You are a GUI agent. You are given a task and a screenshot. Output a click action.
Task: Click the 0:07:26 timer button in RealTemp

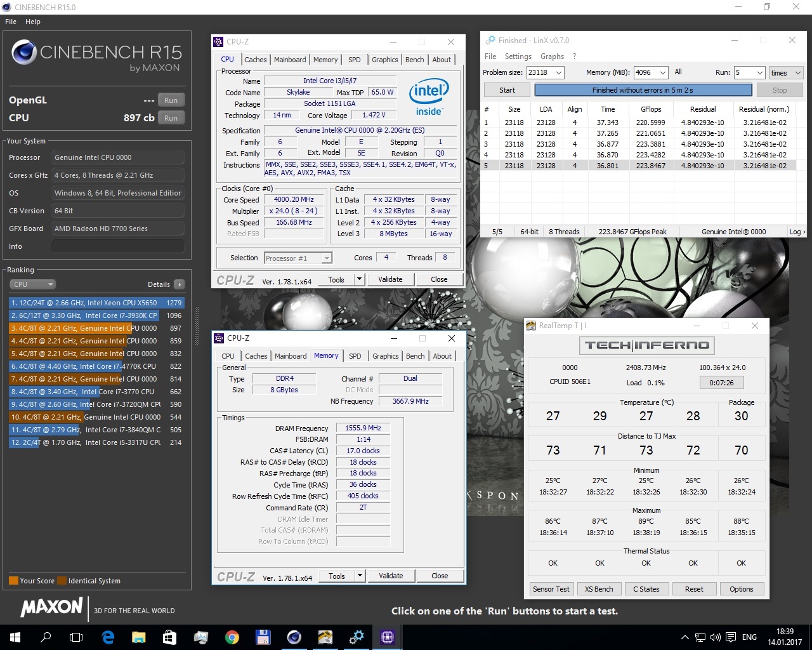point(721,383)
